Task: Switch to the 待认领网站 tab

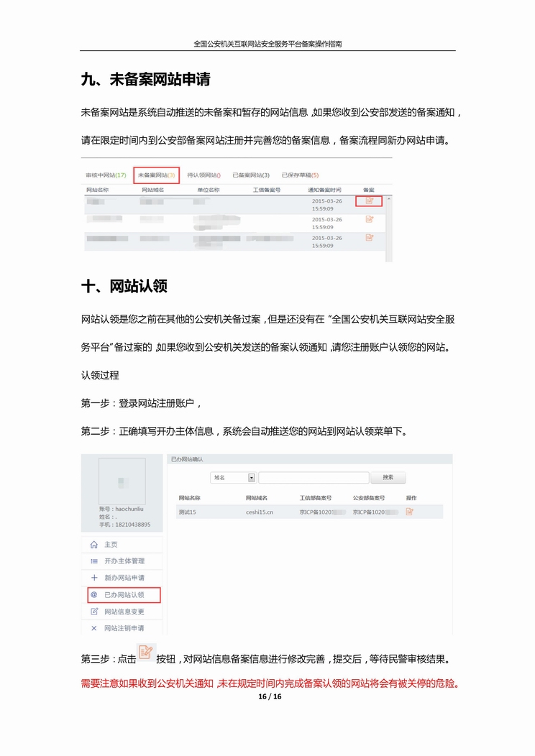Action: [x=204, y=175]
